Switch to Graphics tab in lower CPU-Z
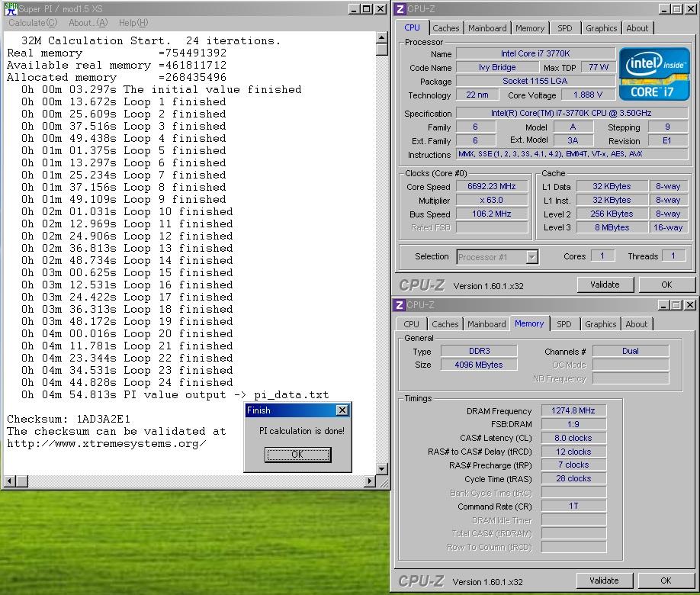The height and width of the screenshot is (595, 700). (600, 324)
